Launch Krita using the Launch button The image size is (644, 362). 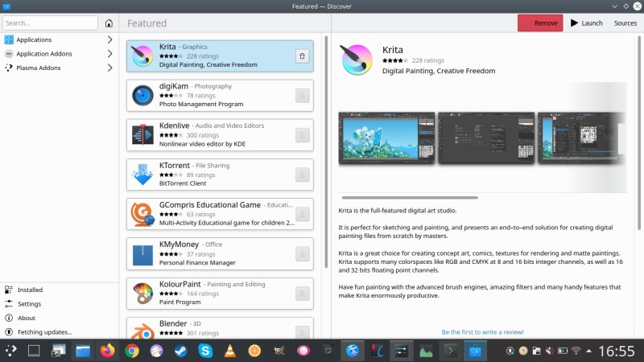(586, 23)
